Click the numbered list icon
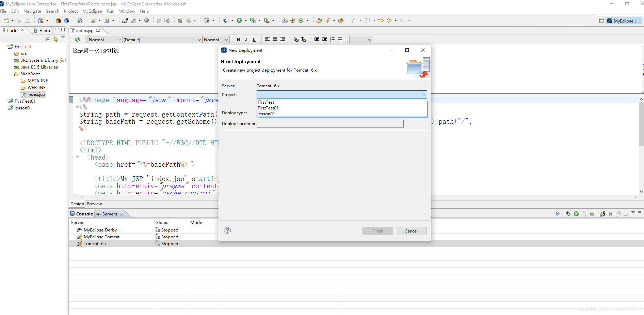 coord(332,40)
